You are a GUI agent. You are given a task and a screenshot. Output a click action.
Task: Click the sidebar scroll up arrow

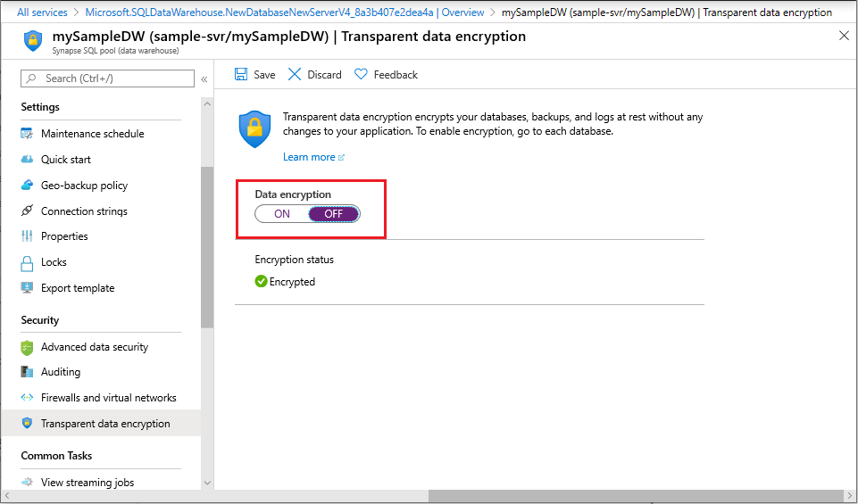coord(207,103)
